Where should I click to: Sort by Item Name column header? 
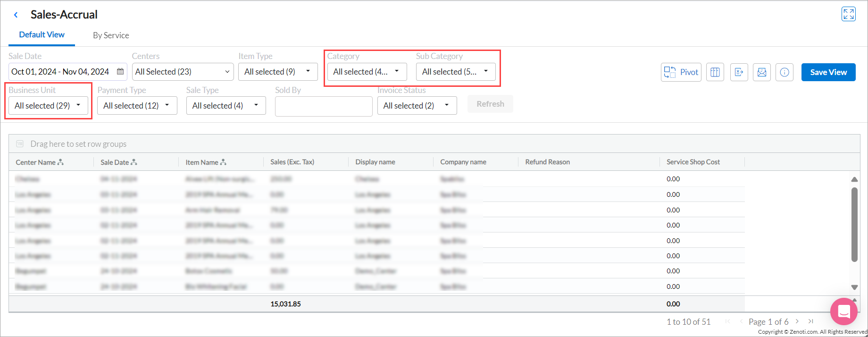pyautogui.click(x=202, y=162)
